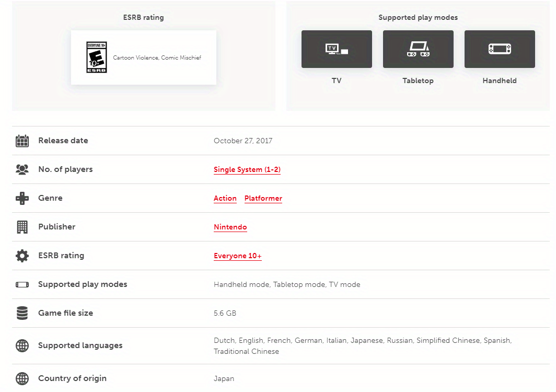Follow the Everyone 10+ rating link
Image resolution: width=556 pixels, height=392 pixels.
[237, 256]
